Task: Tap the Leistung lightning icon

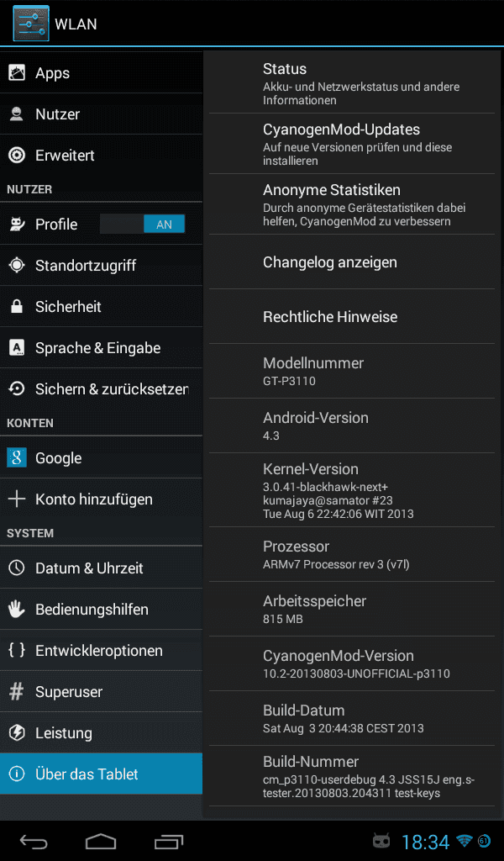Action: coord(17,732)
